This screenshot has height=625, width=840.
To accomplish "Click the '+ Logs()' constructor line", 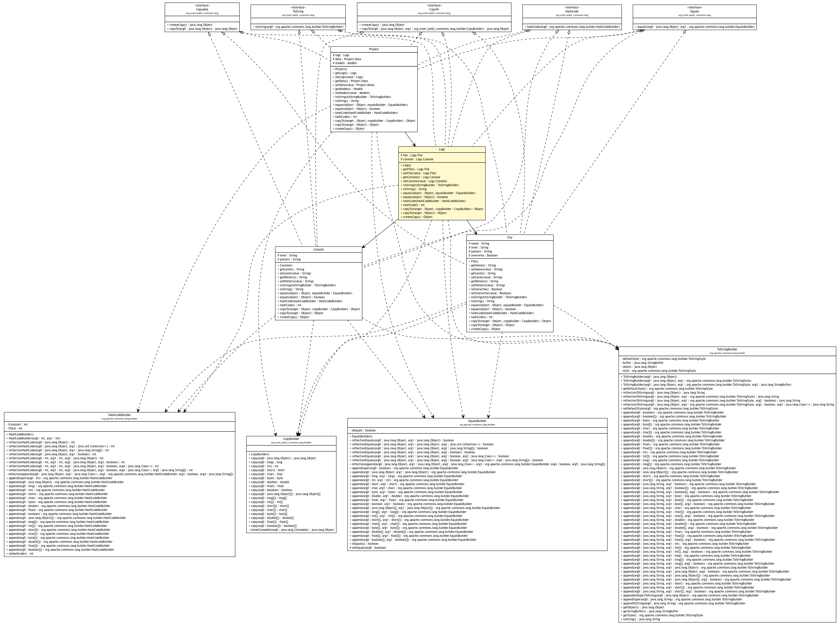I will 406,165.
